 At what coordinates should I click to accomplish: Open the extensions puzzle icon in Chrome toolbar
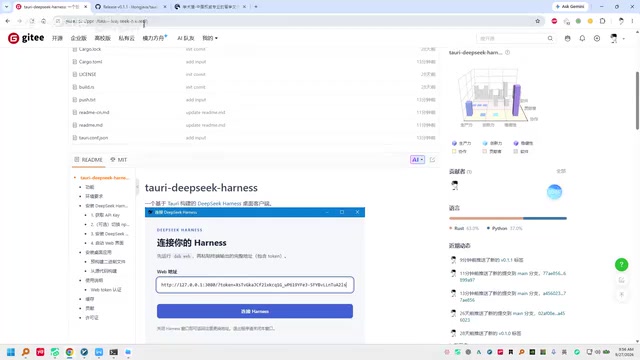click(602, 21)
